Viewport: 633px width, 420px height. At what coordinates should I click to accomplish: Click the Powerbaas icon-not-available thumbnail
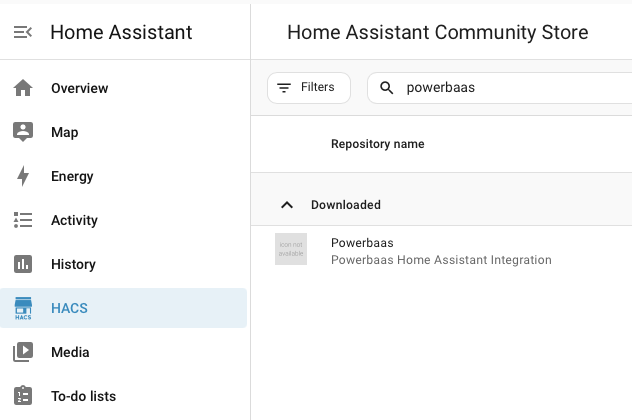click(x=291, y=249)
